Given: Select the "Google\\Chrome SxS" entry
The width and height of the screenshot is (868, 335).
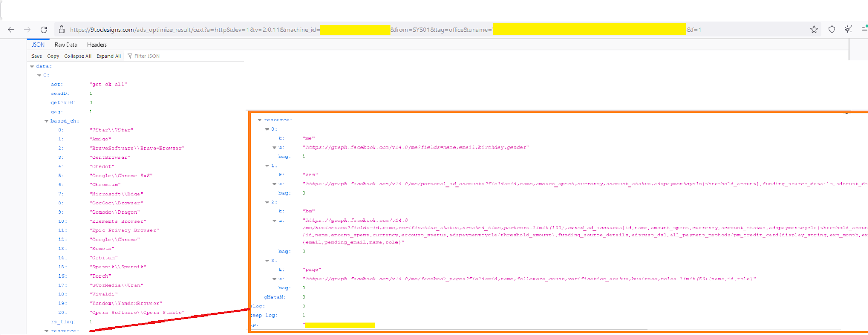Looking at the screenshot, I should point(121,176).
